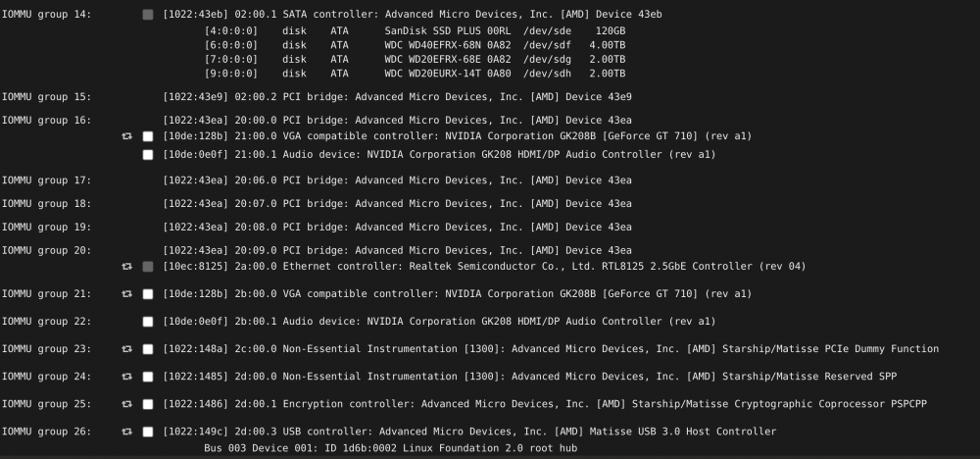Click greyed checkbox for Ethernet controller 2a:00.0
Viewport: 980px width, 459px height.
[x=148, y=267]
